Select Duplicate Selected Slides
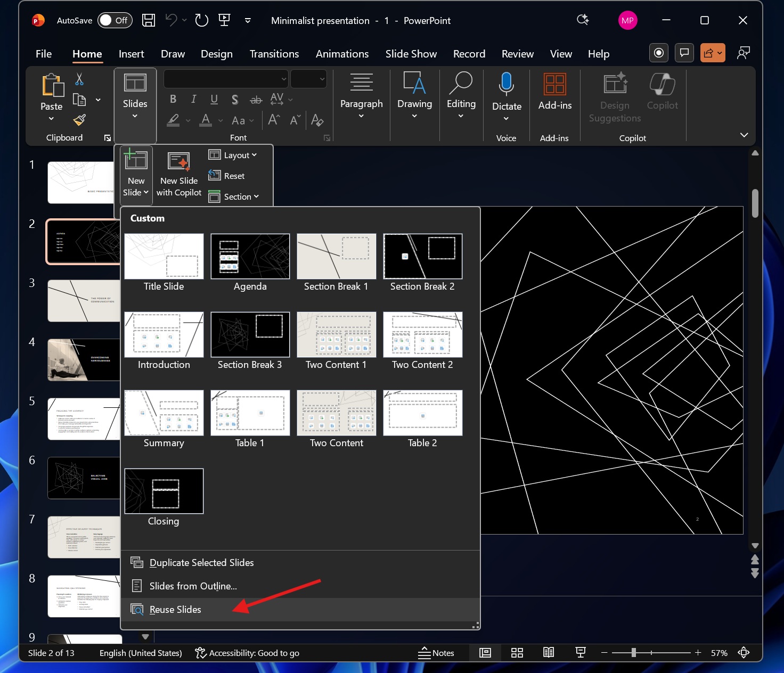 coord(201,562)
